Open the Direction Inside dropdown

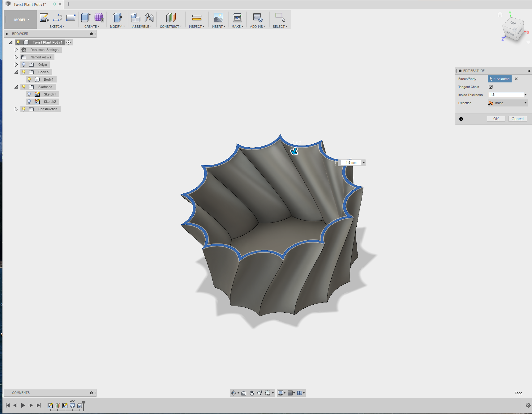click(508, 103)
